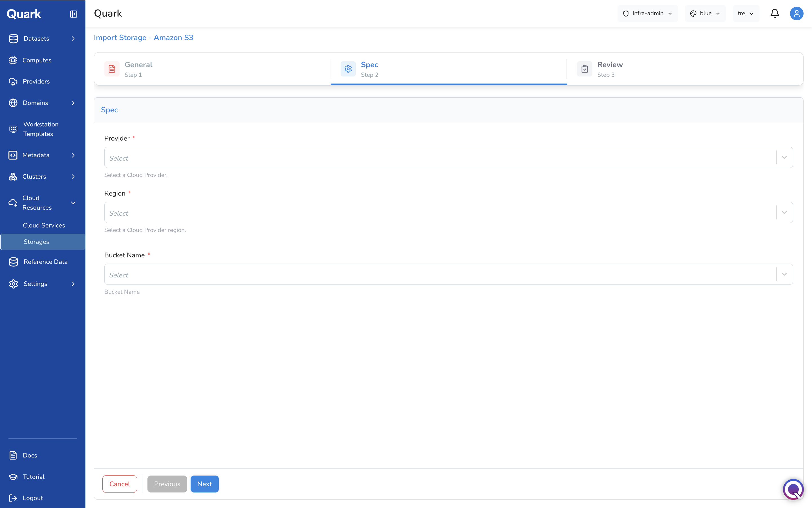The width and height of the screenshot is (812, 508).
Task: Click the Workstation Templates keyboard icon
Action: tap(14, 129)
